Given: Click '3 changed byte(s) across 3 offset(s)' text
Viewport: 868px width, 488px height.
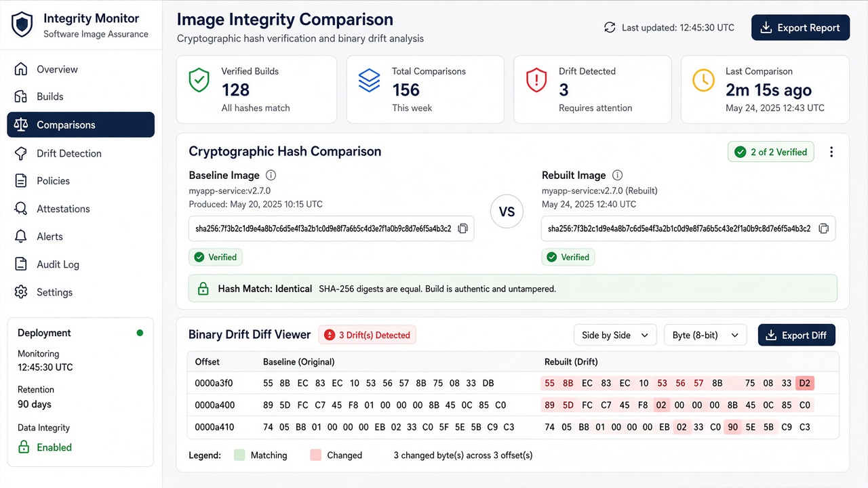Looking at the screenshot, I should click(x=463, y=455).
